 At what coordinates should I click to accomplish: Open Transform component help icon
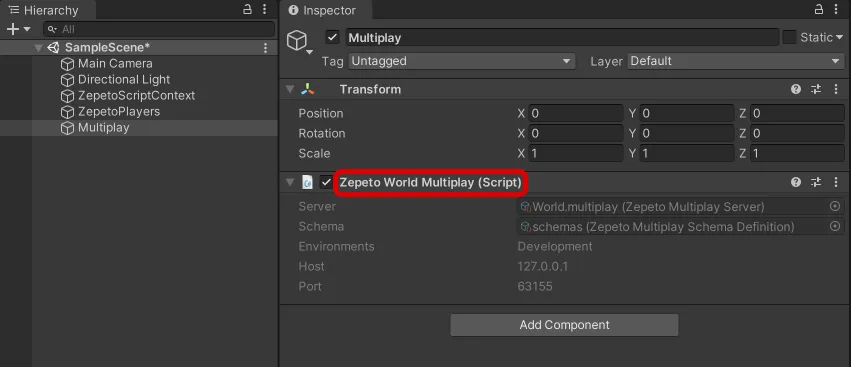tap(796, 90)
